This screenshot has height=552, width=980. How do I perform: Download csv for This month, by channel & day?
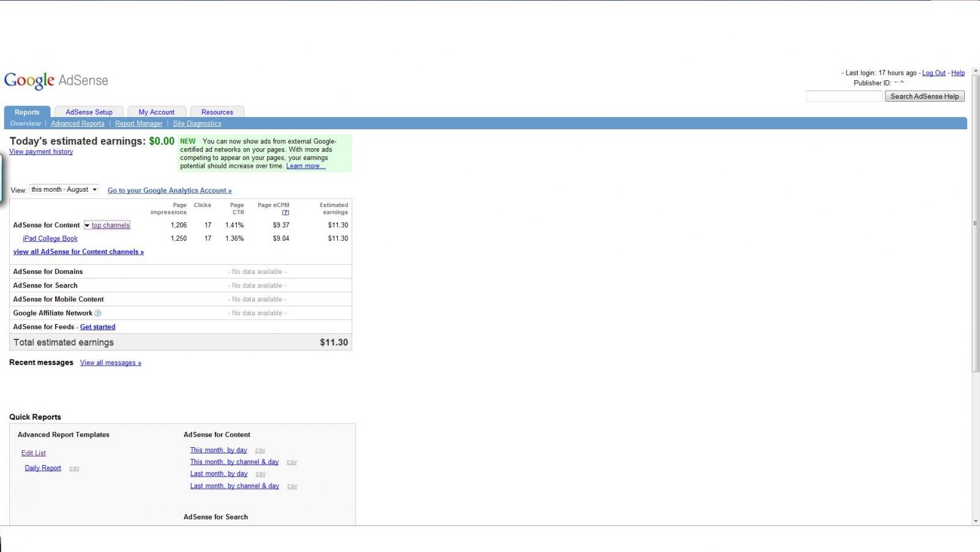pyautogui.click(x=292, y=463)
